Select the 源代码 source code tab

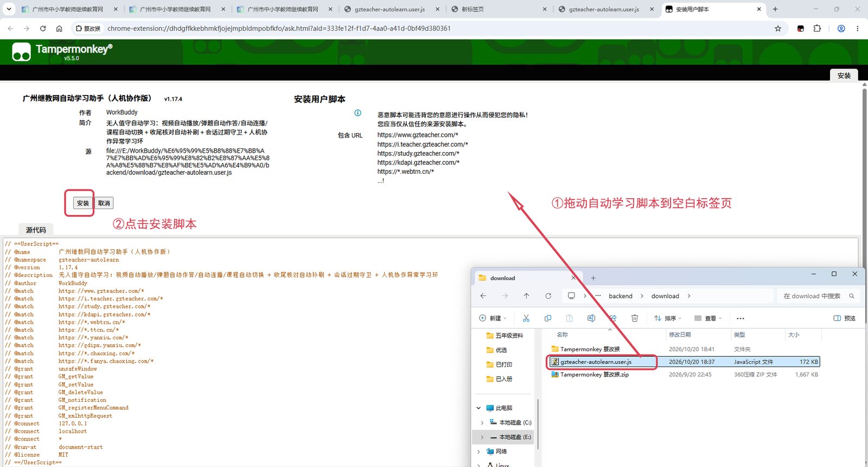click(36, 230)
